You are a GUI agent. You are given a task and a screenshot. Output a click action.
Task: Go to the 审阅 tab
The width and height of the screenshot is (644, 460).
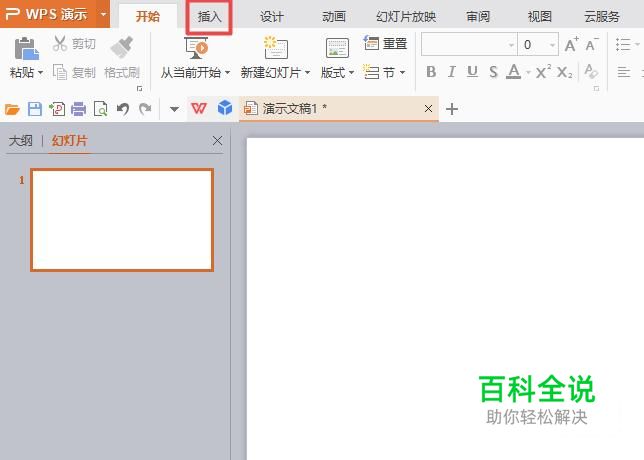(x=478, y=16)
